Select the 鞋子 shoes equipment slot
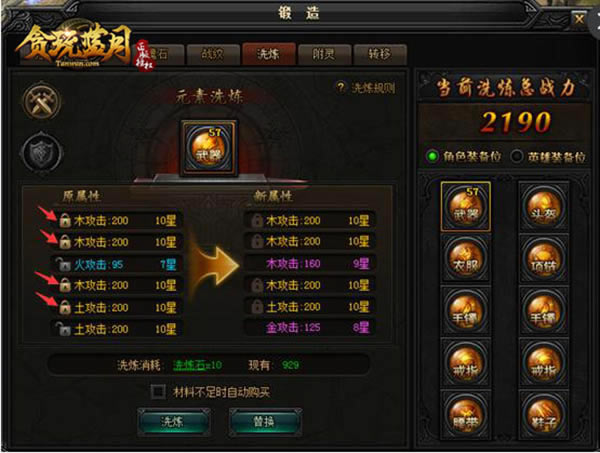This screenshot has height=453, width=600. pos(543,414)
